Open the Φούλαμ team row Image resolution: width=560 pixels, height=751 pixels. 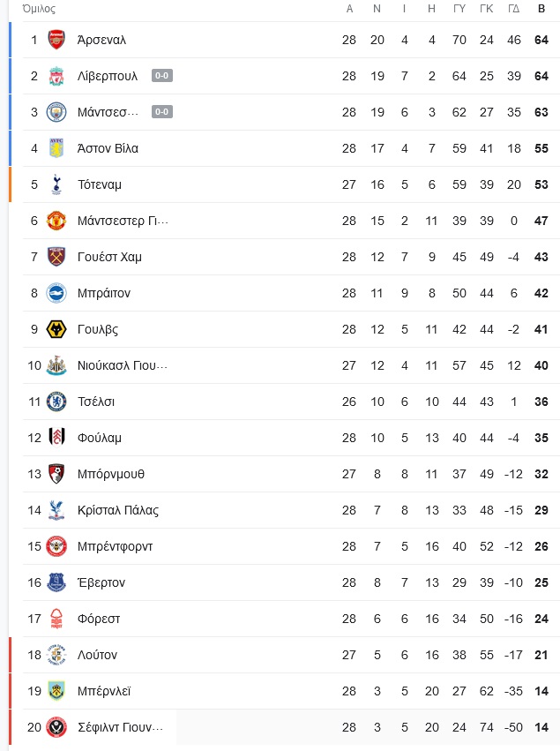coord(291,438)
